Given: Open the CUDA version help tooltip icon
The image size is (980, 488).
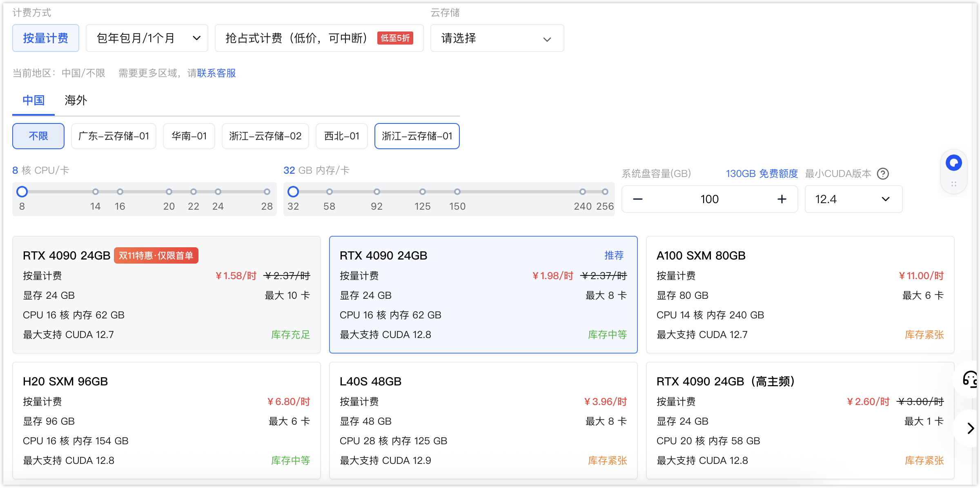Looking at the screenshot, I should 883,174.
